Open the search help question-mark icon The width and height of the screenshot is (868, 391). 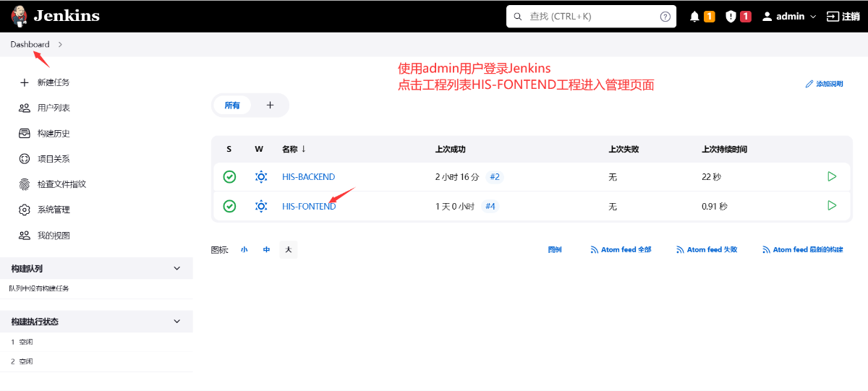[x=665, y=16]
